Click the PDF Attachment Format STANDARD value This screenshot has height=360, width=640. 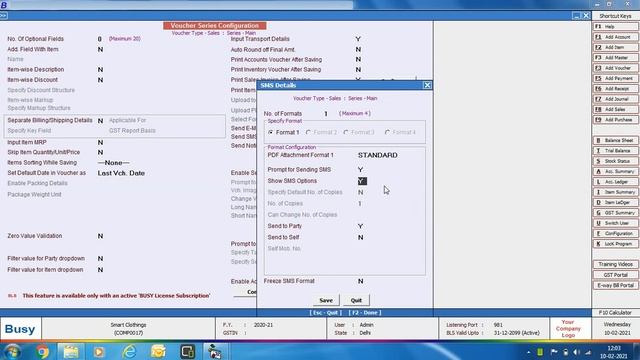pos(378,155)
